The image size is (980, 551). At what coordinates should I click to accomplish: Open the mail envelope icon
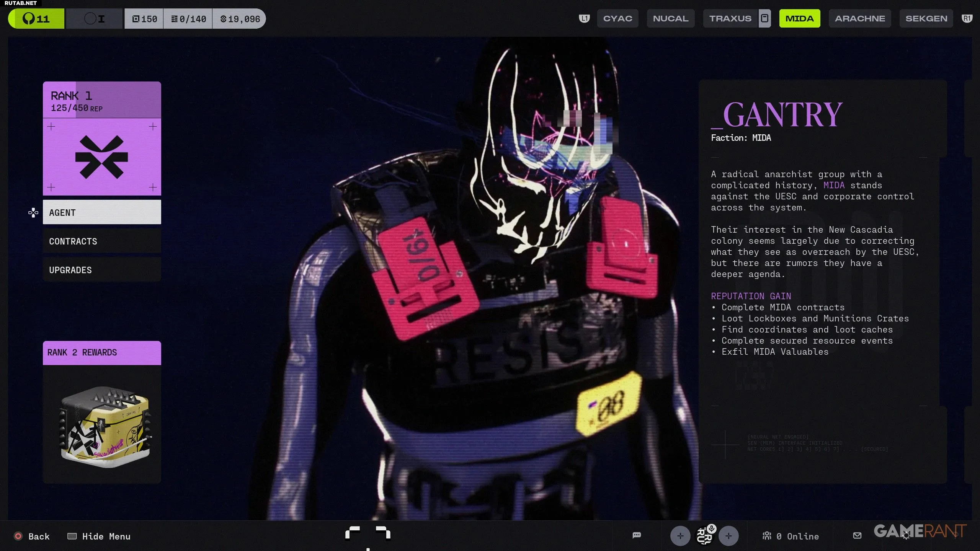857,536
